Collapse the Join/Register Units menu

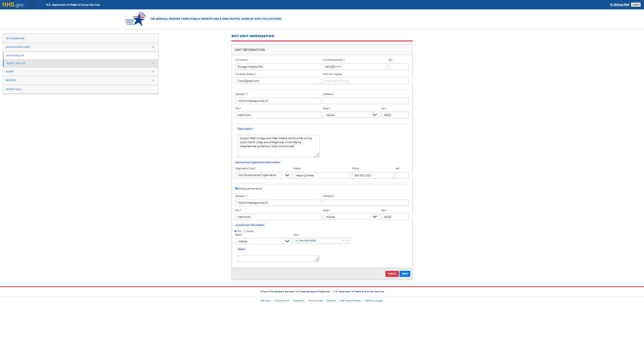click(153, 47)
